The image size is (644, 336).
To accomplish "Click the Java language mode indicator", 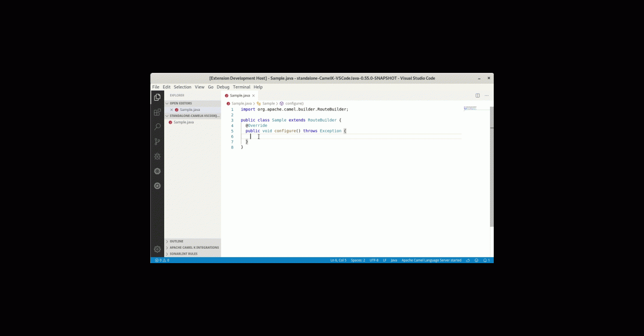I will [394, 260].
